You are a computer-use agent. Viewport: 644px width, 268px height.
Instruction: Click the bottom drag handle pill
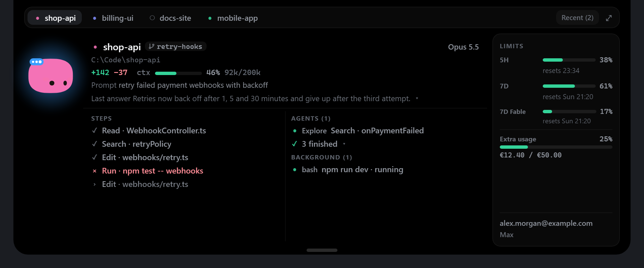point(322,250)
